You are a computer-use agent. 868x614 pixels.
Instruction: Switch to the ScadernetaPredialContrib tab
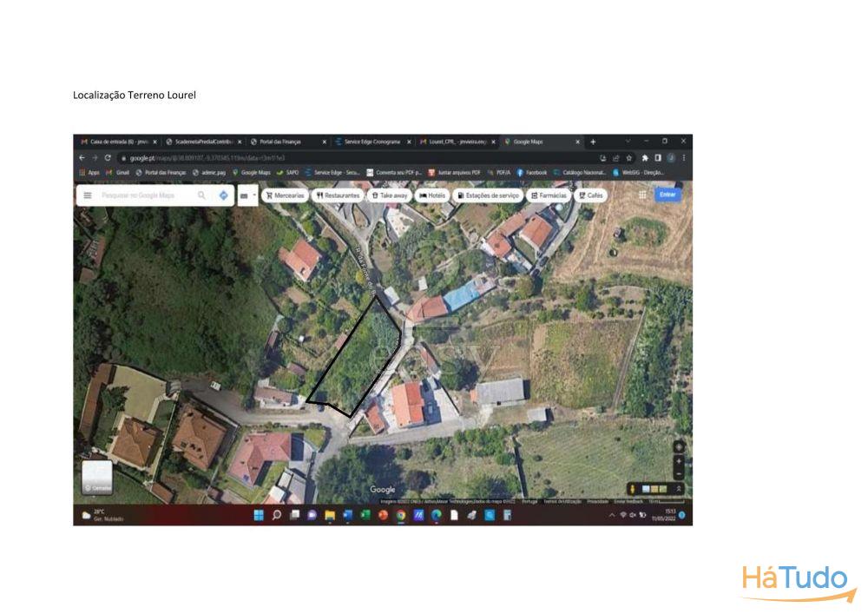pos(204,142)
